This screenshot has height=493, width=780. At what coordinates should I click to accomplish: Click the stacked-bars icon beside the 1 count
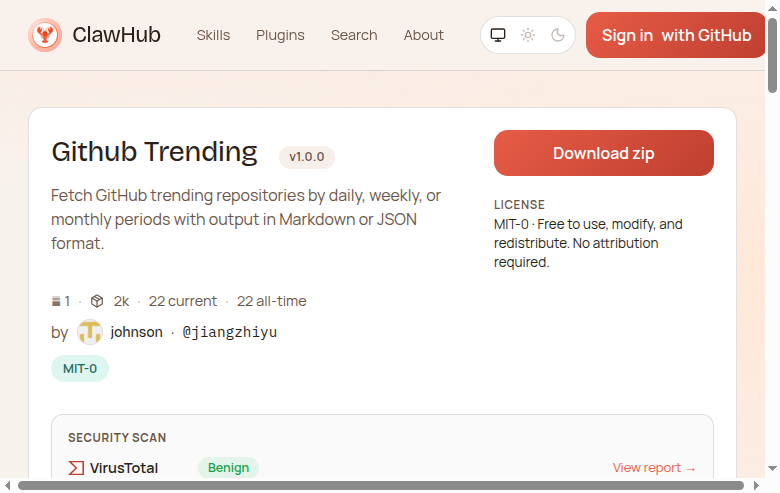pyautogui.click(x=56, y=301)
